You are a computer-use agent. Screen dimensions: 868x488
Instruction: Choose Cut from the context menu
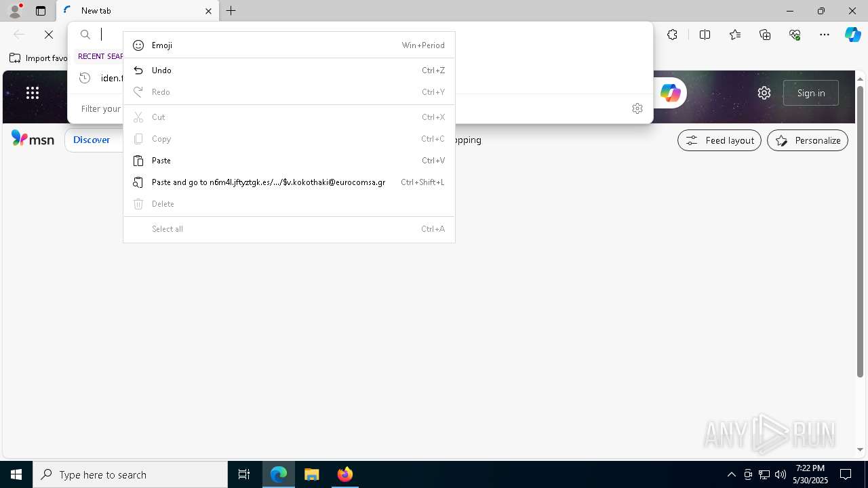point(289,117)
